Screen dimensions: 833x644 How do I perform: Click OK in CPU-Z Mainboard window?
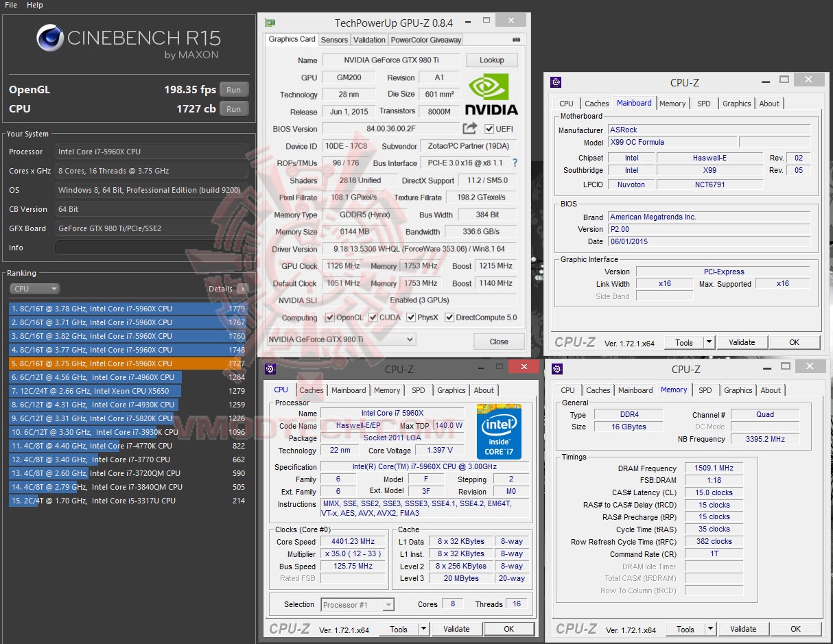[794, 342]
